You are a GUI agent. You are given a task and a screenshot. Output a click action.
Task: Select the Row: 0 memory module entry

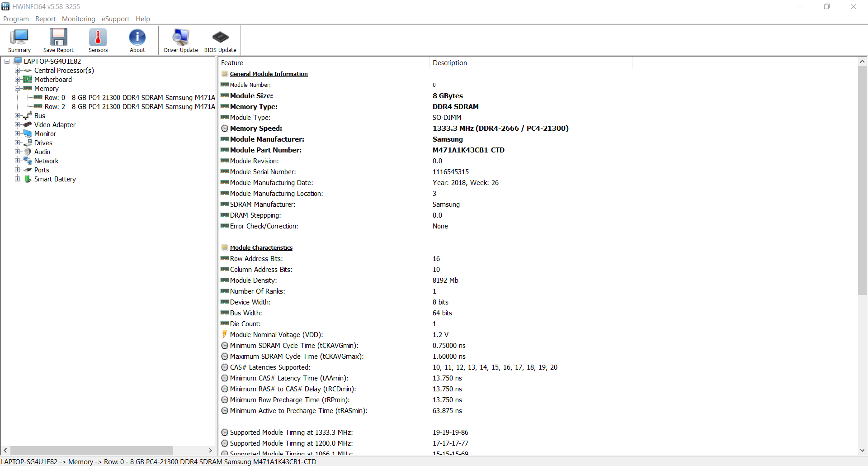(130, 97)
